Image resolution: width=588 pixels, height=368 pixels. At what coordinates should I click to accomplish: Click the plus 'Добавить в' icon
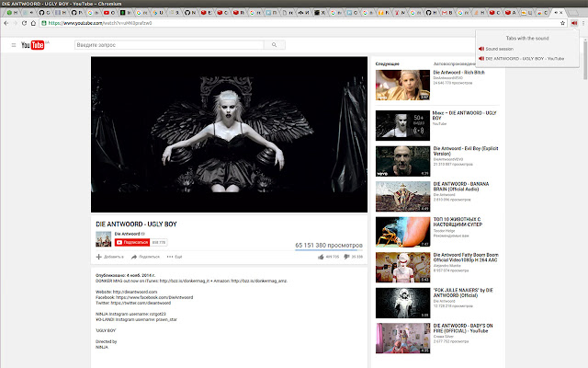[98, 257]
